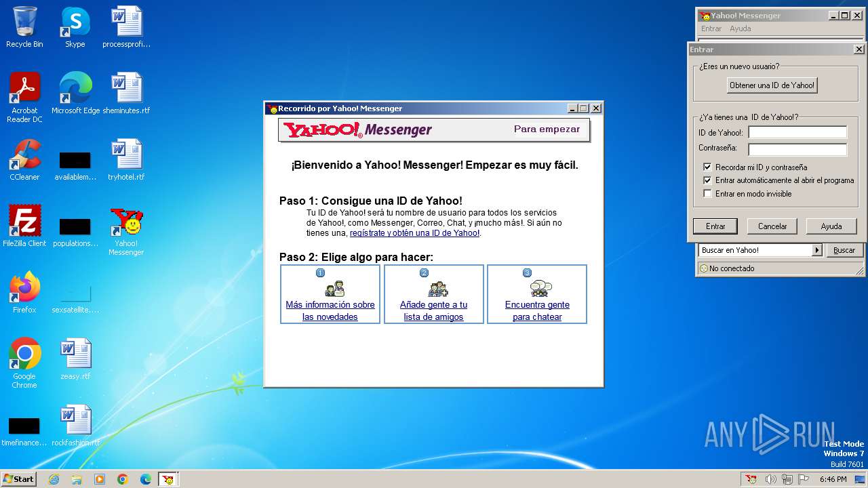Launch Google Chrome from the desktop

[x=24, y=364]
